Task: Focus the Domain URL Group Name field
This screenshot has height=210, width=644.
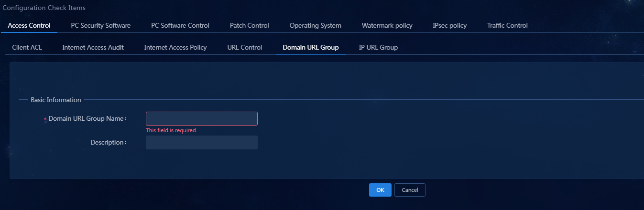Action: (202, 118)
